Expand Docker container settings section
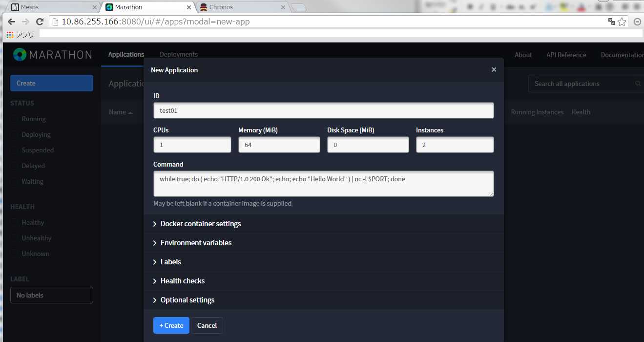This screenshot has height=342, width=644. click(x=324, y=224)
